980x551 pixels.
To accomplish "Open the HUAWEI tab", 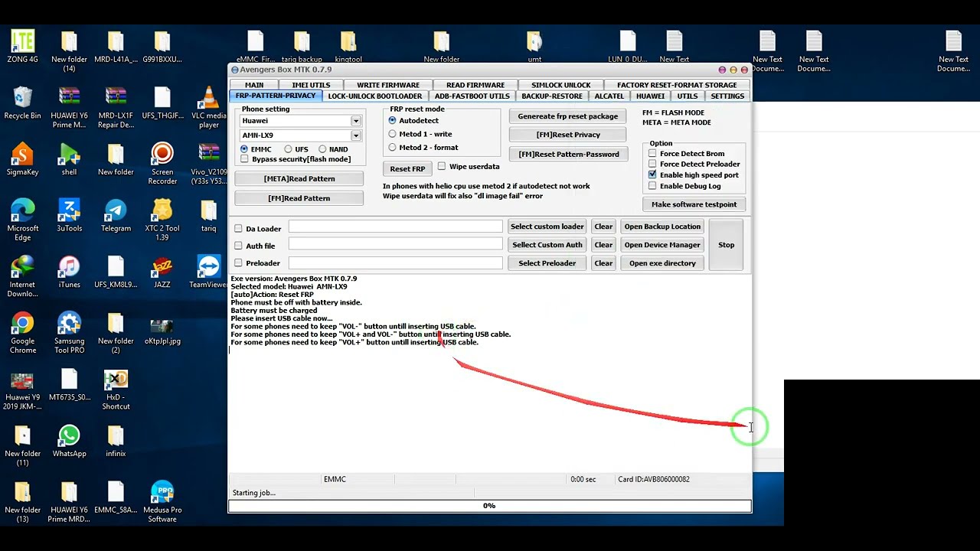I will point(650,96).
